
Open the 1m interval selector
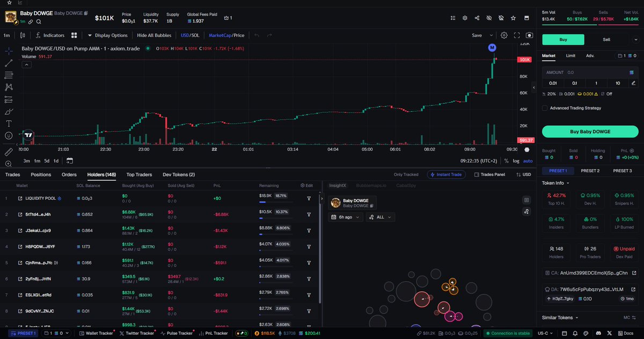click(7, 35)
